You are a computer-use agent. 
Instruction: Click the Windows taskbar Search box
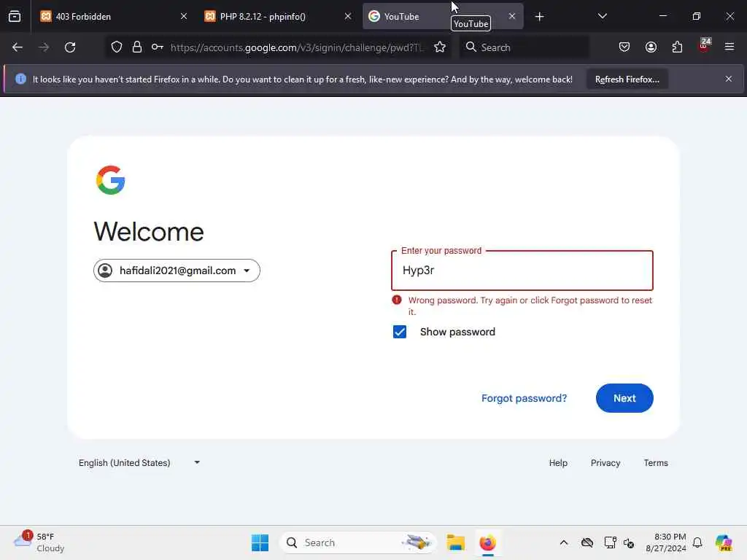pos(357,542)
